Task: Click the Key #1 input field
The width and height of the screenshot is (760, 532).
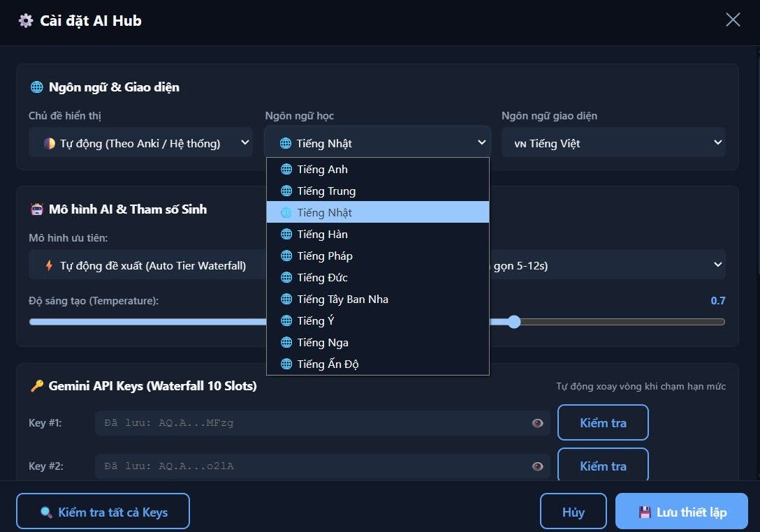Action: click(322, 423)
